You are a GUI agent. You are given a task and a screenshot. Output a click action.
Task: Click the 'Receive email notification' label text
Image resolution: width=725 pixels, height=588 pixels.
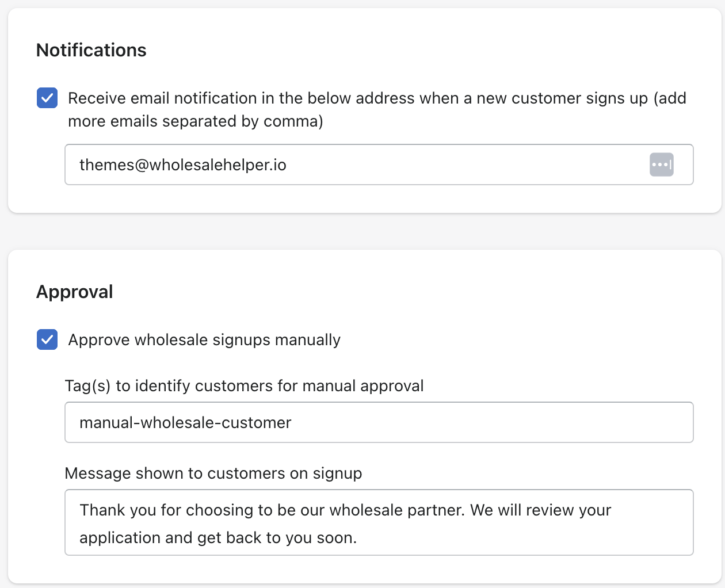377,109
